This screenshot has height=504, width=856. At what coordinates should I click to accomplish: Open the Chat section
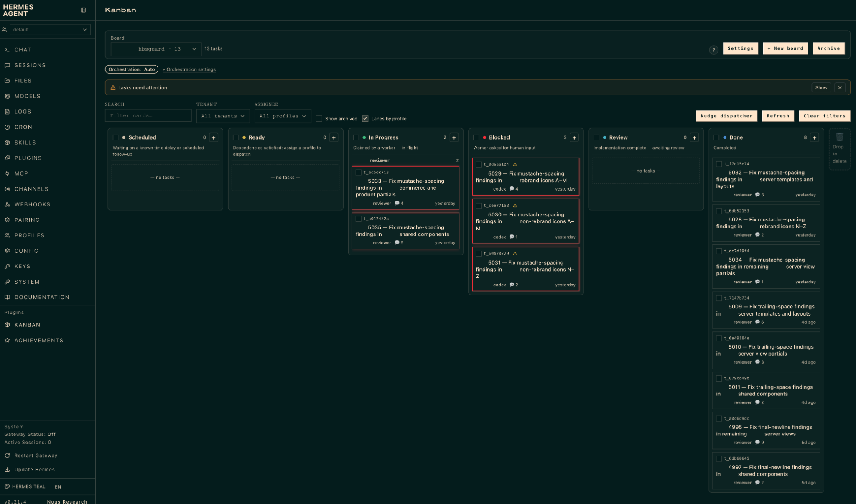(23, 50)
